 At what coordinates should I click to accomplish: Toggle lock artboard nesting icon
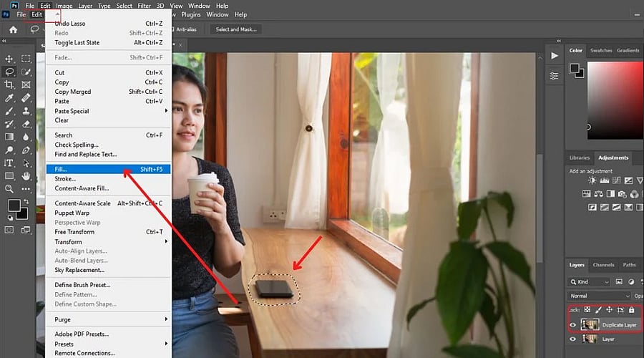[x=620, y=310]
